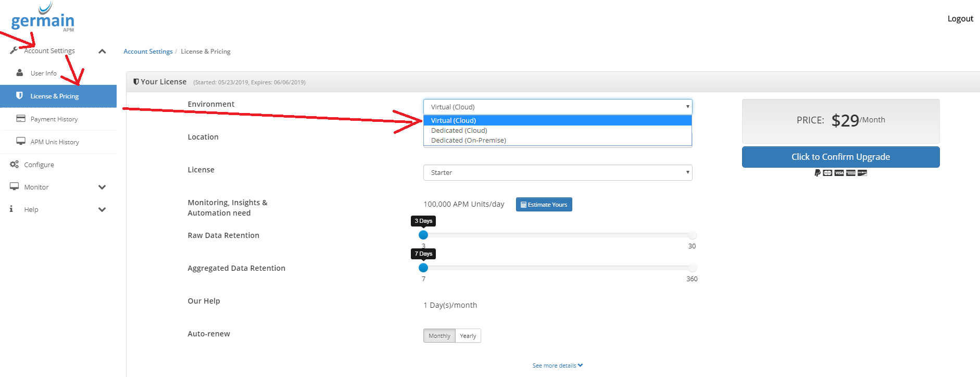
Task: Expand the Monitor sidebar section
Action: pos(102,187)
